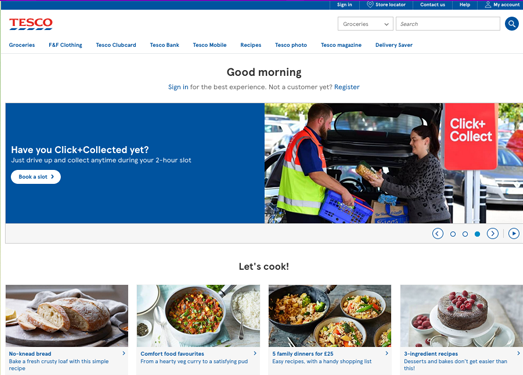Open Tesco Clubcard navigation item
Viewport: 523px width, 375px height.
(116, 45)
